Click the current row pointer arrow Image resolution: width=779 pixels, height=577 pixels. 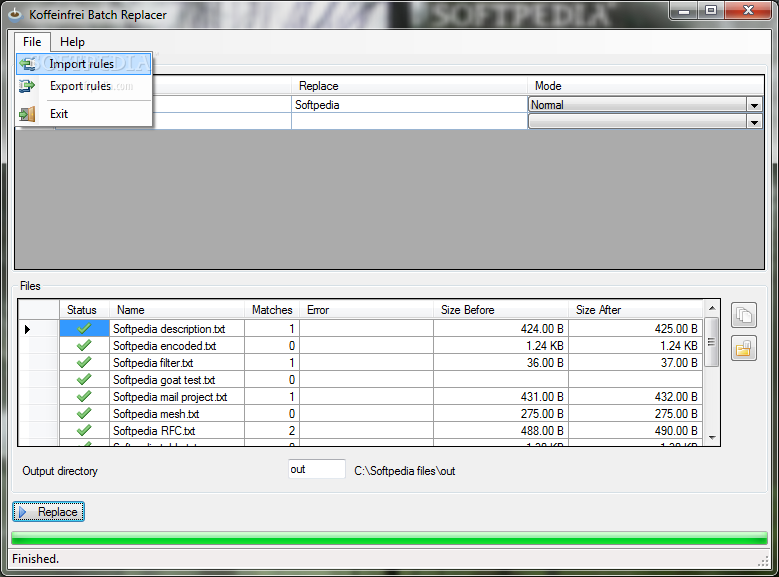pos(27,329)
